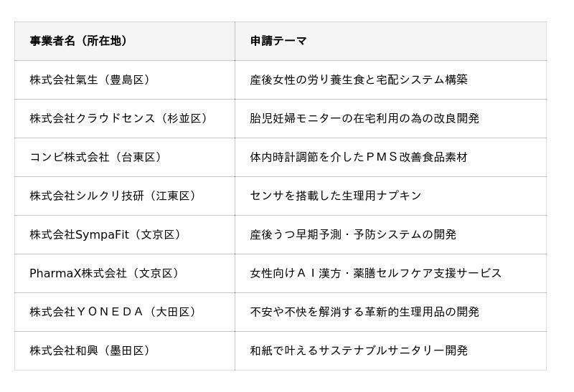Click 株式会社クラウドセンス（杉並区） entry

coord(120,118)
